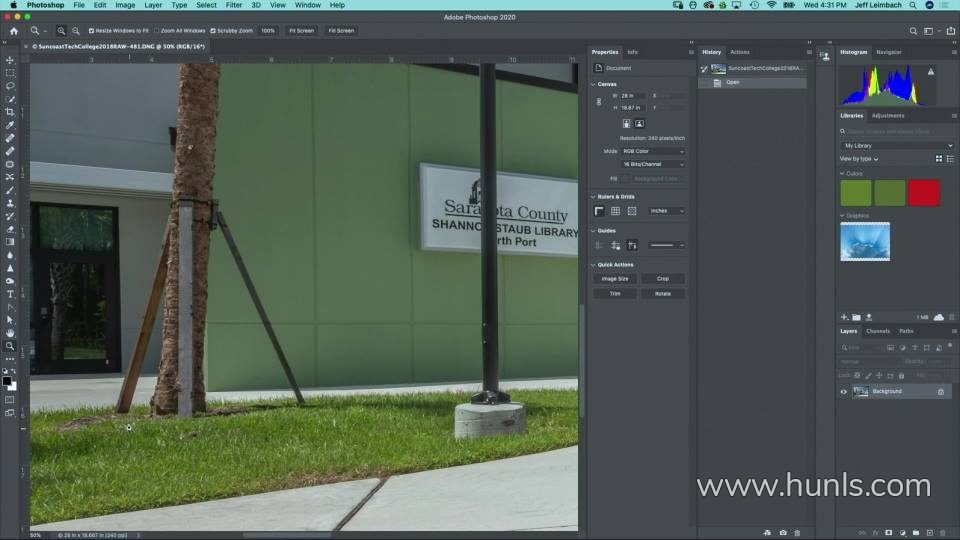Click the Trim quick action button
960x540 pixels.
(615, 294)
